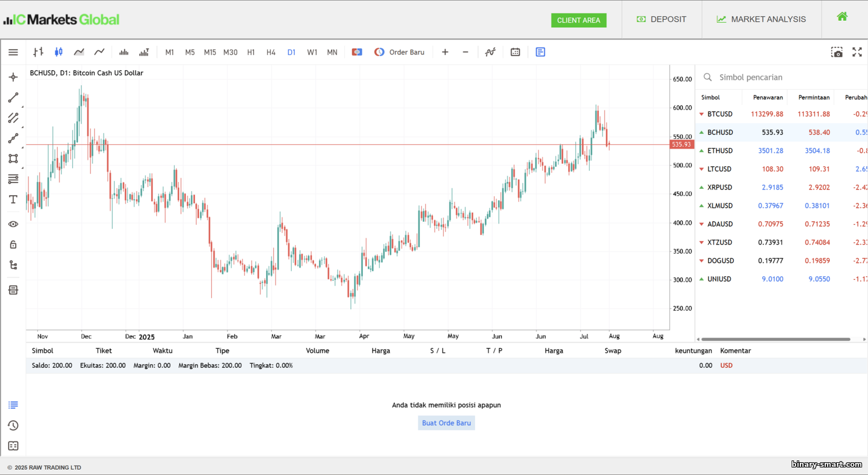Screen dimensions: 868x475
Task: Switch to candlestick chart style
Action: 58,52
